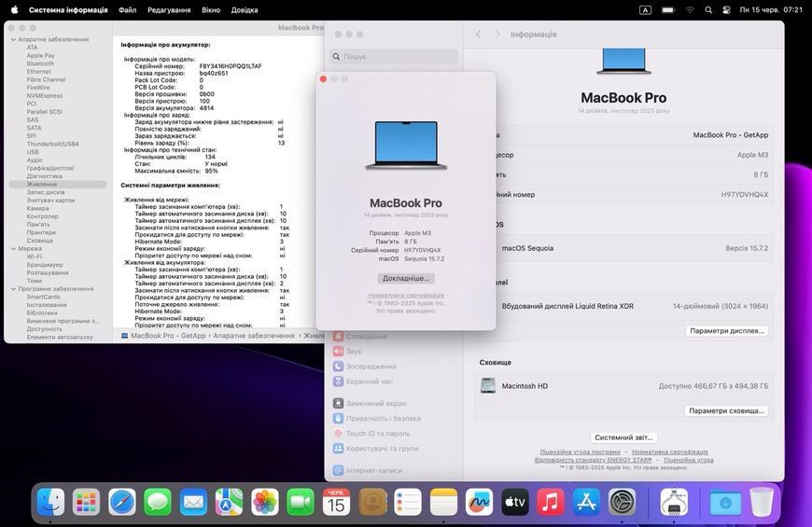The width and height of the screenshot is (812, 527).
Task: Open Launchpad in the Dock
Action: [x=86, y=502]
